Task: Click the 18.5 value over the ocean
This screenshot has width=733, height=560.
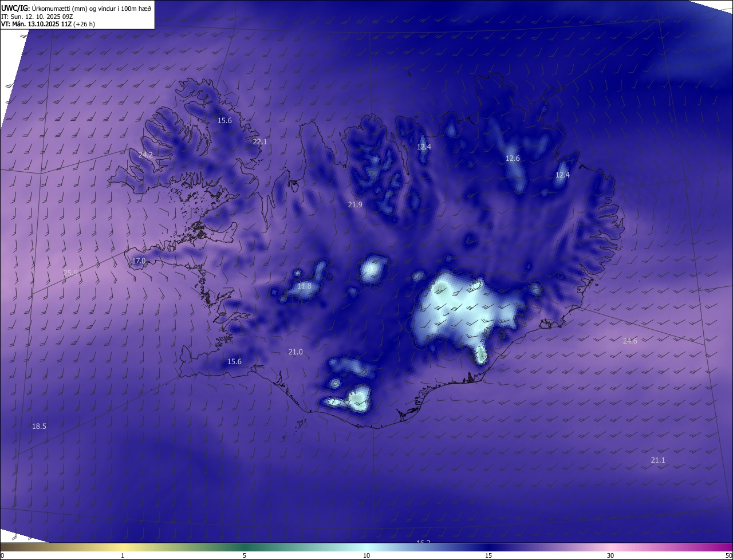Action: pos(39,427)
